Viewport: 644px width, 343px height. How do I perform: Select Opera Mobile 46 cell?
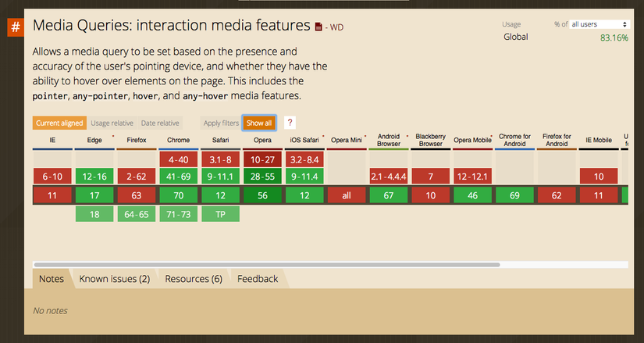pos(472,195)
